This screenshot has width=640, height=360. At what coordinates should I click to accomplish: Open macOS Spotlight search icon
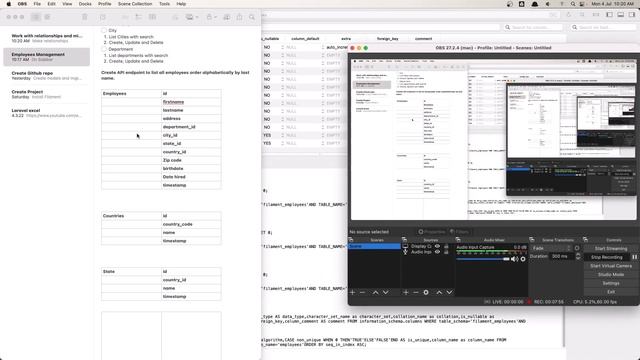tap(573, 4)
